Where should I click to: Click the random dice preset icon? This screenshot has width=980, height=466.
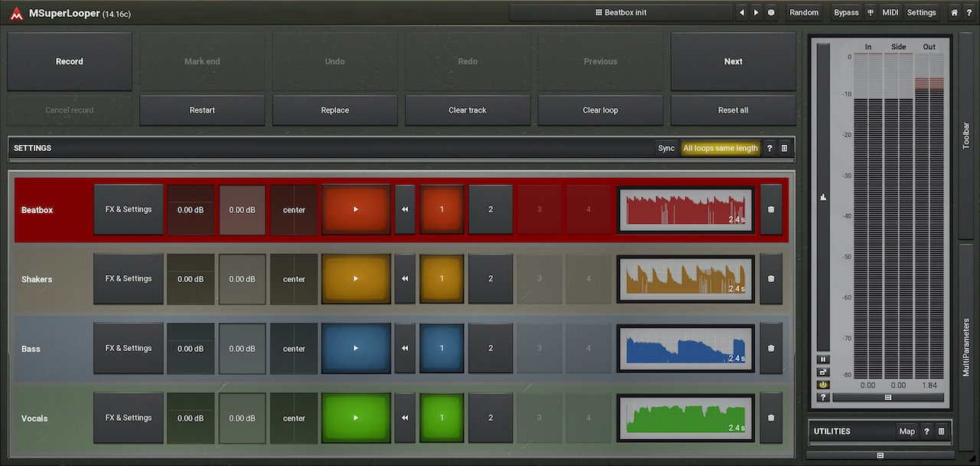pyautogui.click(x=771, y=12)
